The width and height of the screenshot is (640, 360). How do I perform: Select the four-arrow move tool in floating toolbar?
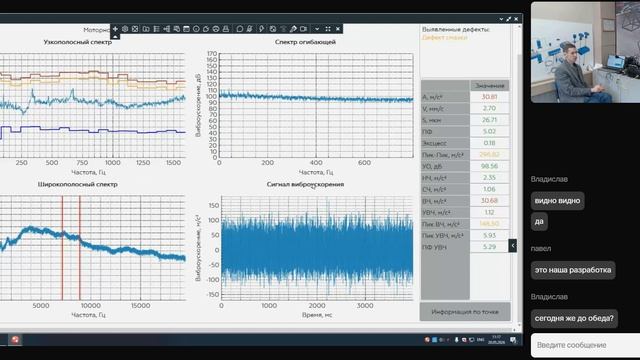click(116, 29)
